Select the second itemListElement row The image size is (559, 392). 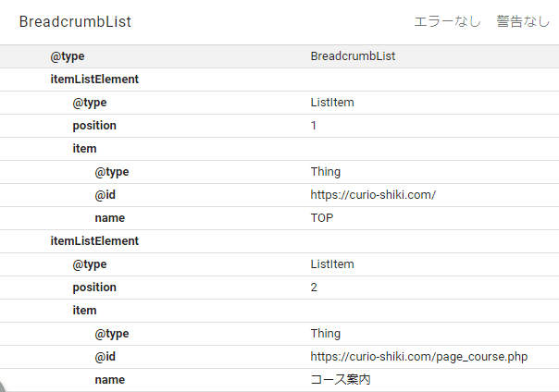click(x=279, y=241)
